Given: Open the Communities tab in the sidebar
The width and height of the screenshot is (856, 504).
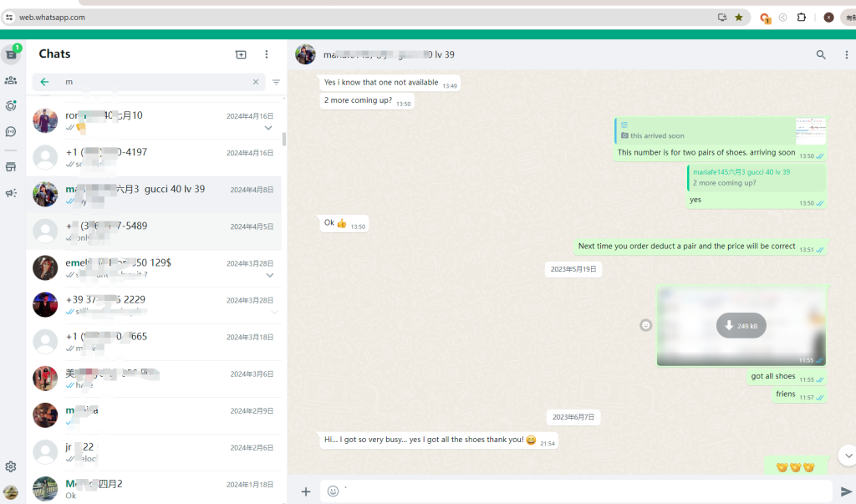Looking at the screenshot, I should 11,80.
